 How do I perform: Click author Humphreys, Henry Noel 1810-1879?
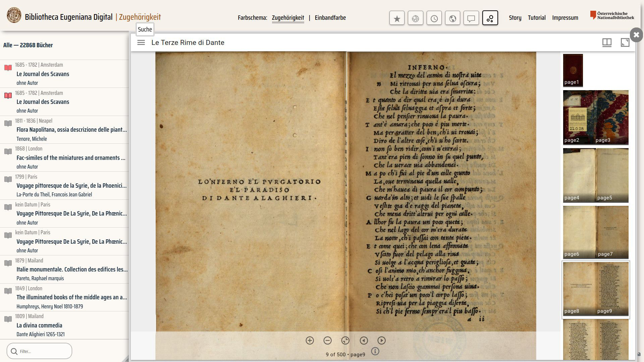click(x=50, y=306)
